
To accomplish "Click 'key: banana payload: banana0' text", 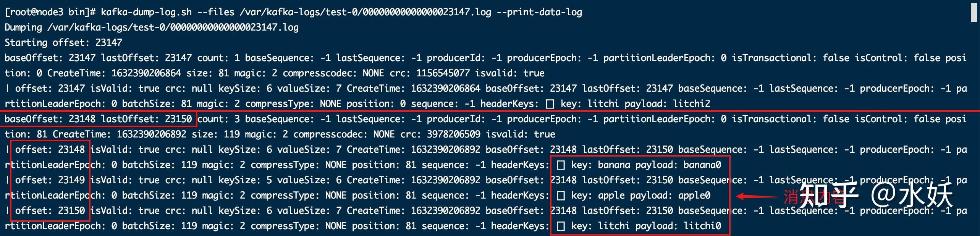I will point(646,165).
